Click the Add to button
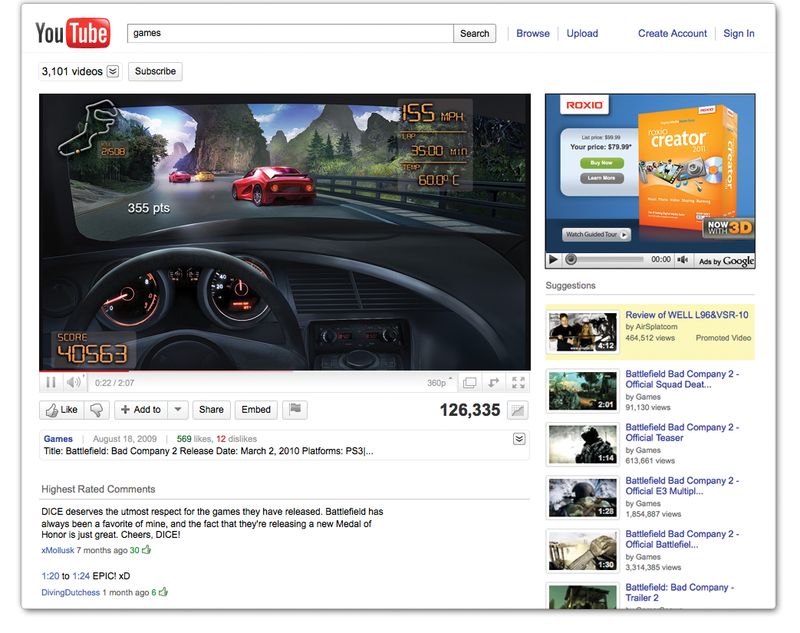The width and height of the screenshot is (800, 633). click(141, 410)
